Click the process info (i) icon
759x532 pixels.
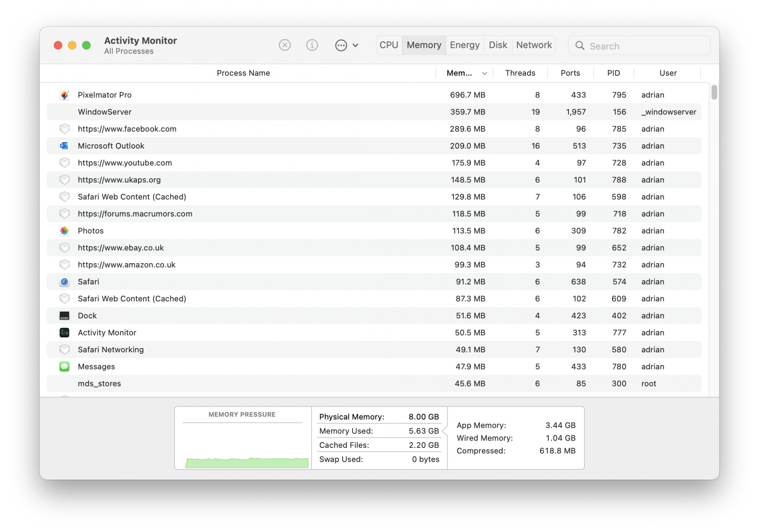(312, 45)
